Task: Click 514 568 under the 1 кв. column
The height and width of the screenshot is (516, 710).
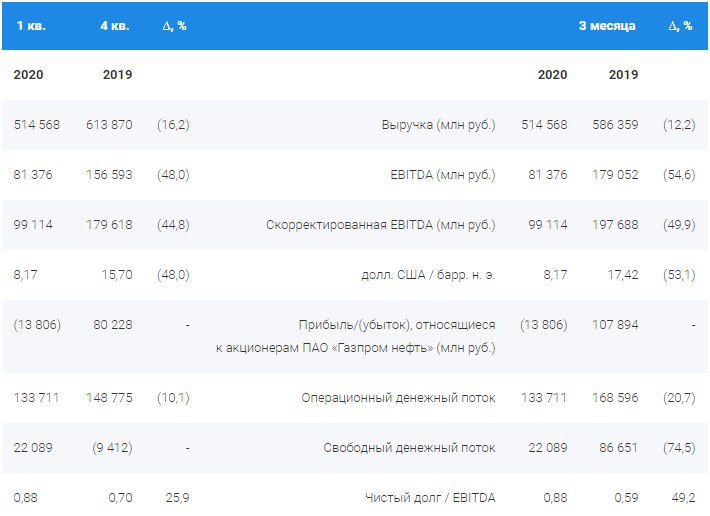Action: [x=37, y=125]
